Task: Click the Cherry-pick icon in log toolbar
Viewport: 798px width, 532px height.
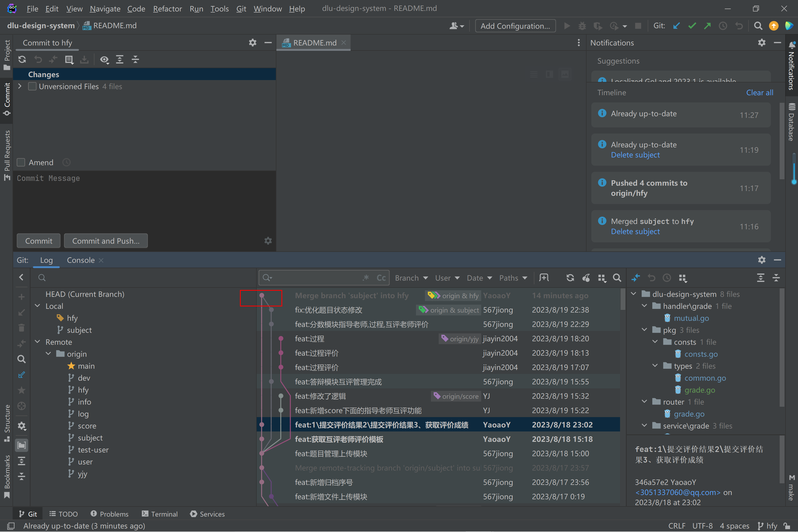Action: (x=586, y=278)
